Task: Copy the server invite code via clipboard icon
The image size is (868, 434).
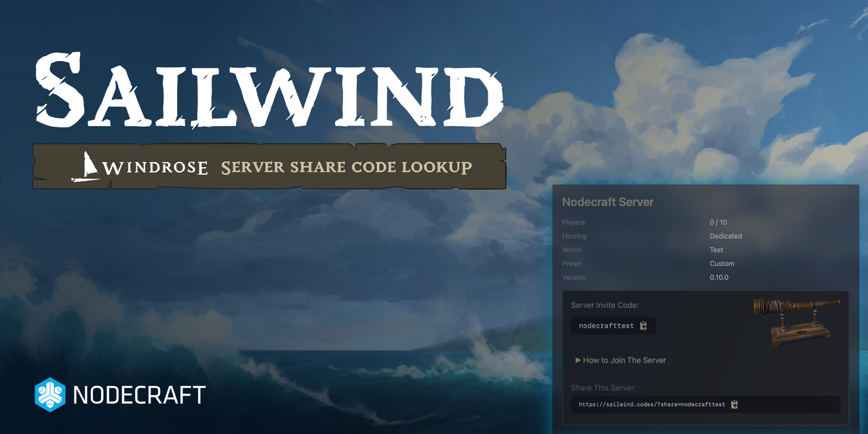Action: [x=644, y=326]
